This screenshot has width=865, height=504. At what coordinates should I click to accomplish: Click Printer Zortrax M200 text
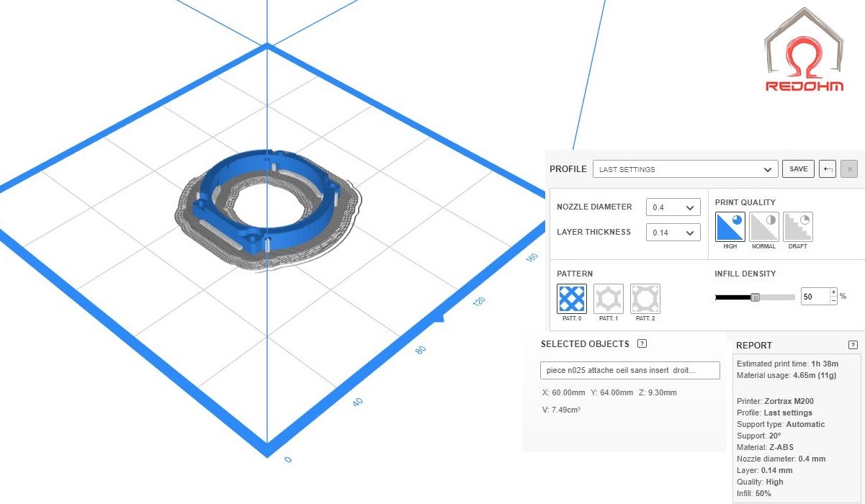pyautogui.click(x=775, y=401)
